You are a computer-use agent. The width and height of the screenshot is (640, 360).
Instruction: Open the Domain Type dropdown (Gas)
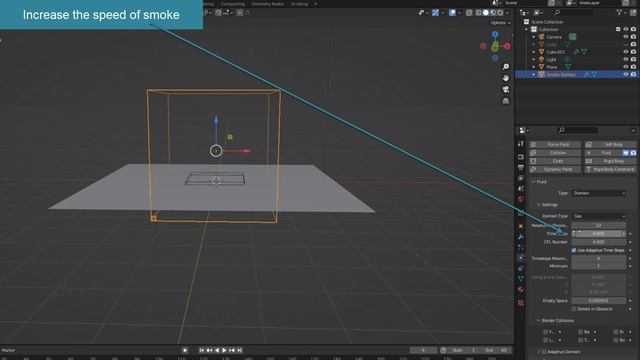pos(599,216)
